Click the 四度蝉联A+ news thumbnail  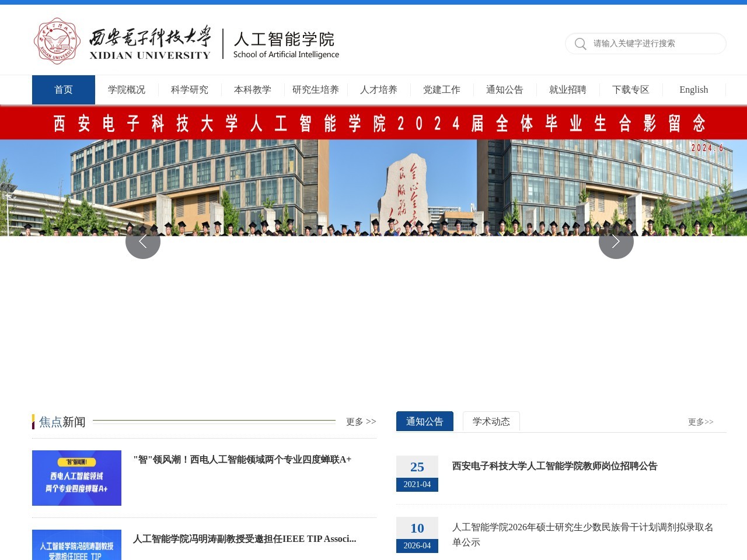pyautogui.click(x=76, y=477)
